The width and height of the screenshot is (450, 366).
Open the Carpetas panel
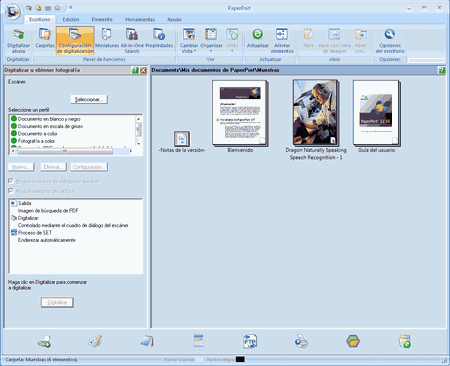45,39
